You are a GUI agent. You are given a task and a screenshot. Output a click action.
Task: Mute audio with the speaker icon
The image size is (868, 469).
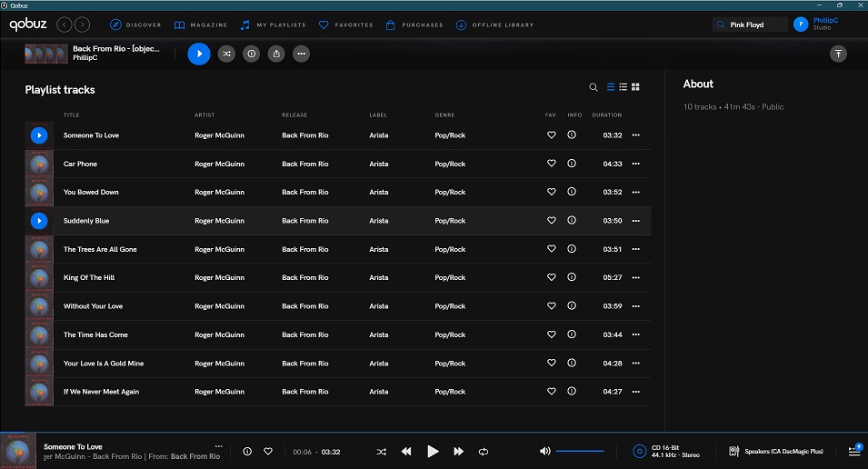tap(545, 452)
